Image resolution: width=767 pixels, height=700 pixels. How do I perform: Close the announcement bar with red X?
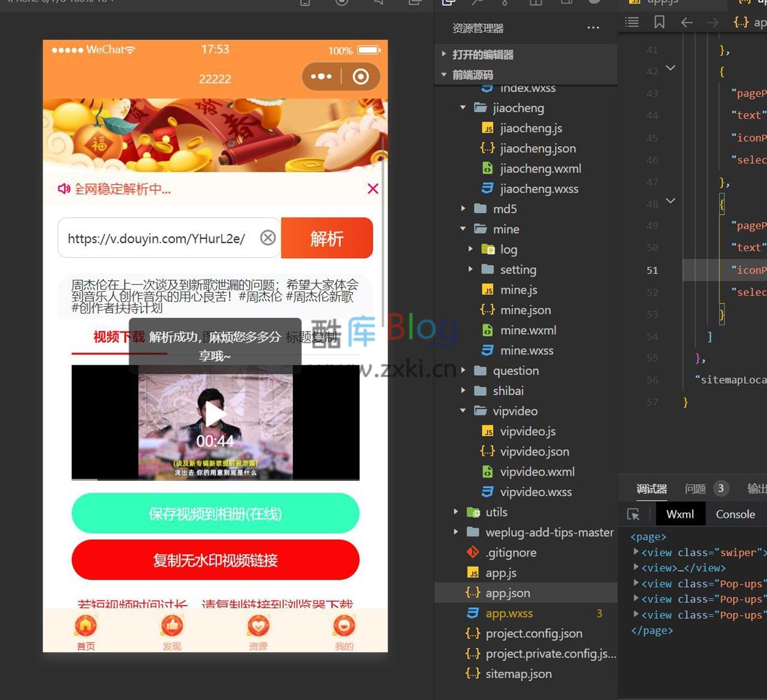tap(373, 189)
